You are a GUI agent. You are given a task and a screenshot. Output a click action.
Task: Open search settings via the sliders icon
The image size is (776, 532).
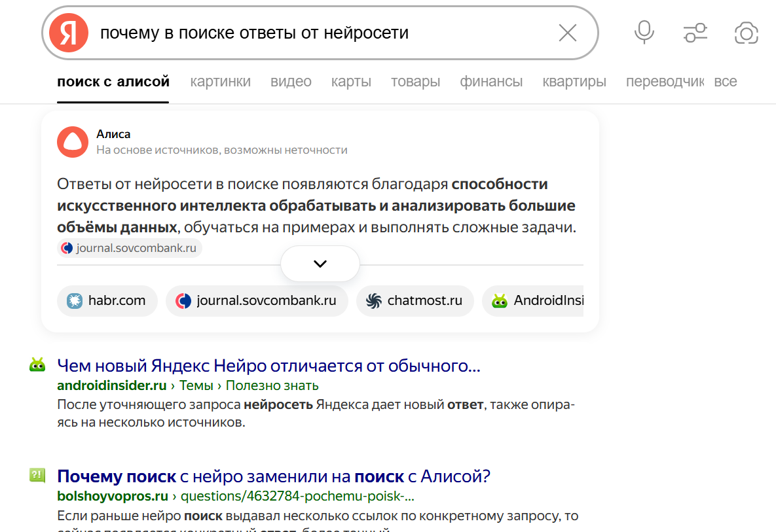(x=695, y=31)
